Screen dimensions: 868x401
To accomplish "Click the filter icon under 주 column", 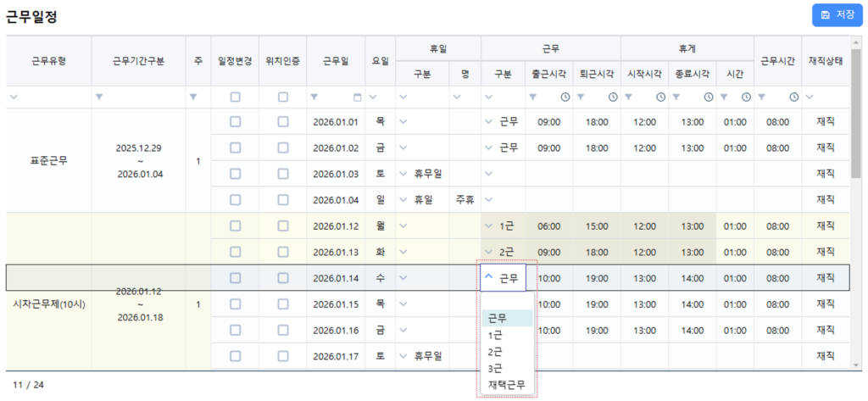I will (x=193, y=97).
